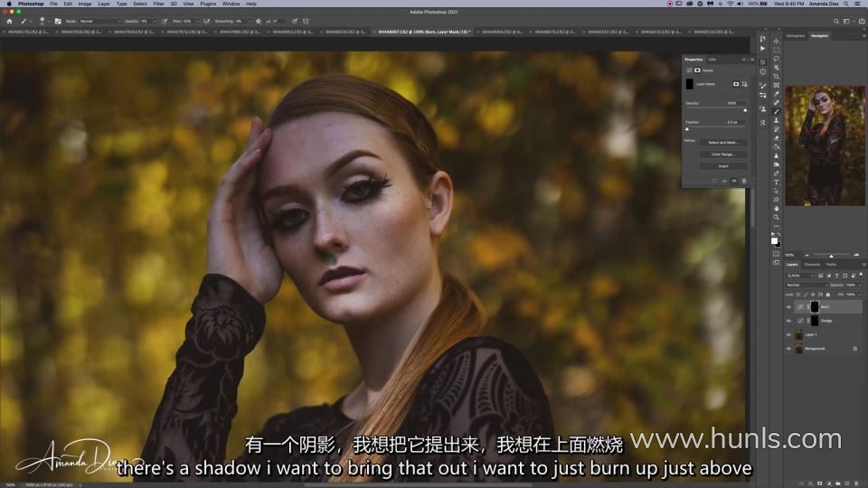Click the vector mask icon in Properties
Screen dimensions: 868x488
click(x=744, y=84)
